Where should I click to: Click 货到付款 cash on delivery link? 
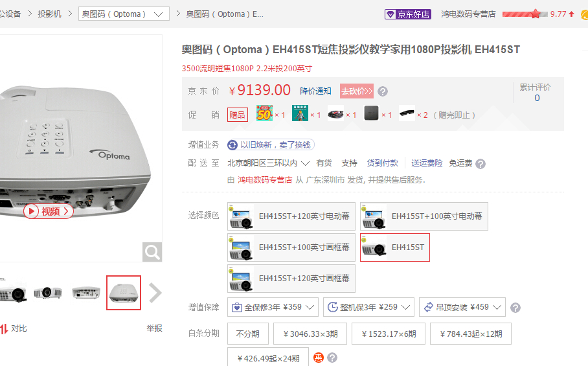pyautogui.click(x=382, y=163)
